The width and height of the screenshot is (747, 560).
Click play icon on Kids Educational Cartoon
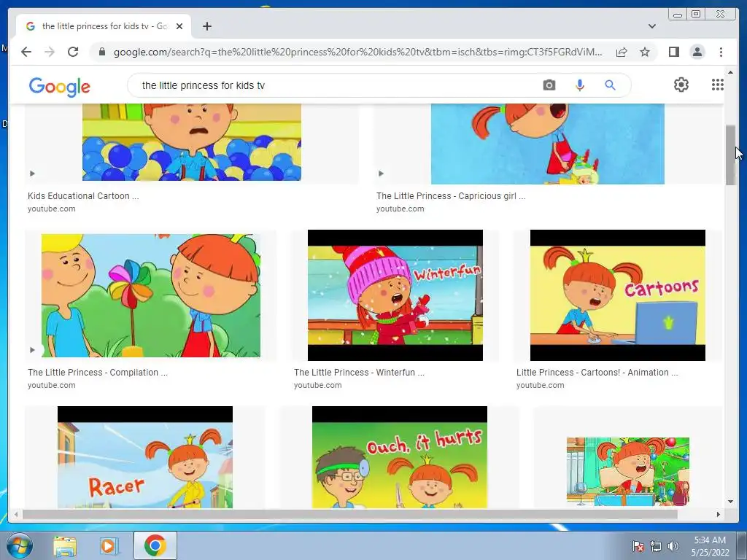pos(32,174)
